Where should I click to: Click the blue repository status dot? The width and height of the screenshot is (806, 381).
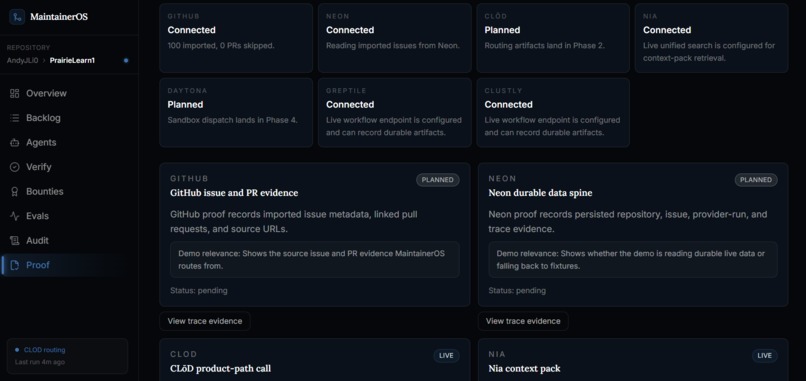coord(126,61)
